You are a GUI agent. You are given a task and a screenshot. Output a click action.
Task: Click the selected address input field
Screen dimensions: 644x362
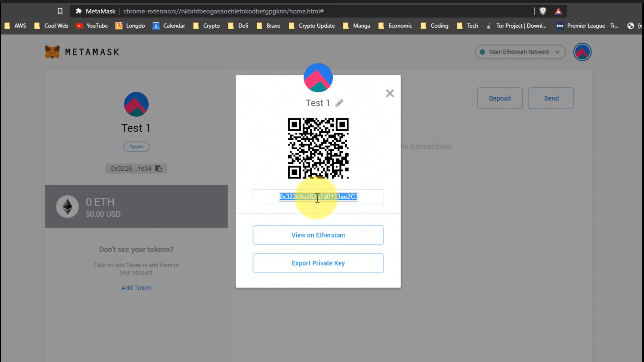click(318, 197)
